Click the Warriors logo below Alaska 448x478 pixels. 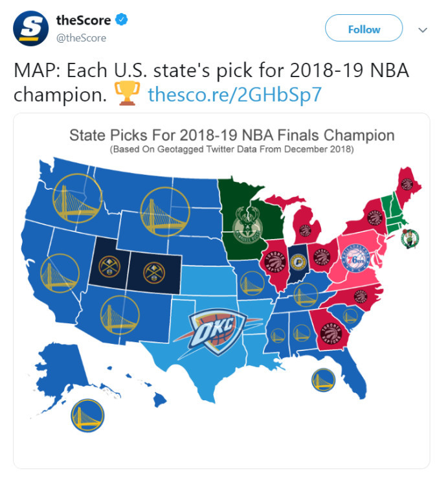click(87, 415)
